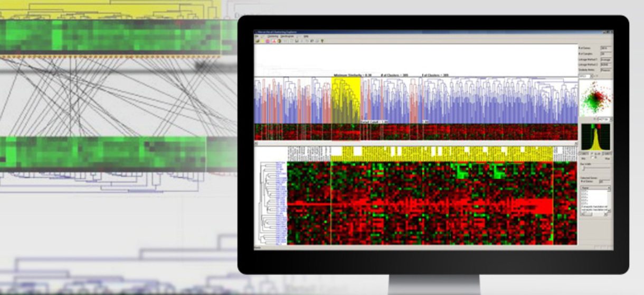Click the horizontal scrollbar under the overview heatmap
644x295 pixels.
[x=416, y=143]
